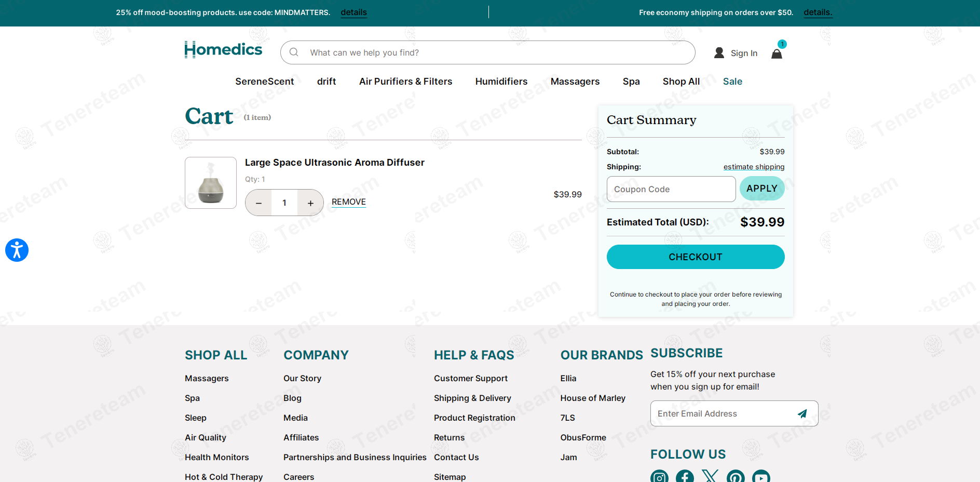This screenshot has height=482, width=980.
Task: Remove the diffuser from cart
Action: click(349, 202)
